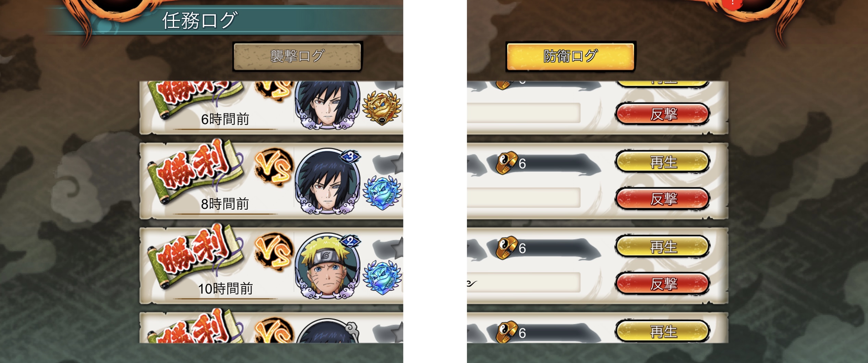
Task: Switch to the 襲撃ログ tab
Action: (x=297, y=56)
